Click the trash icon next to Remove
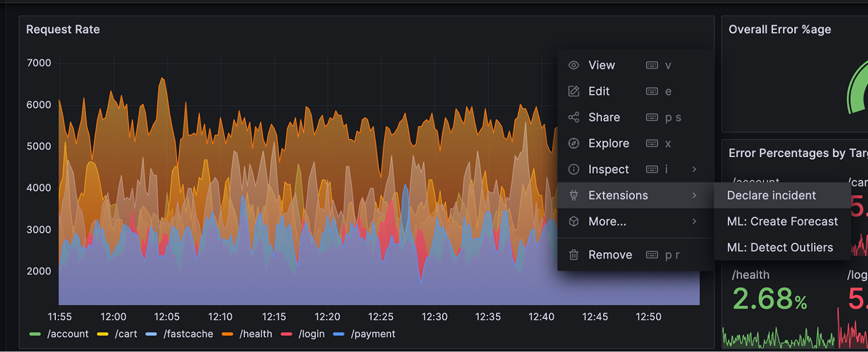The width and height of the screenshot is (868, 352). coord(574,254)
